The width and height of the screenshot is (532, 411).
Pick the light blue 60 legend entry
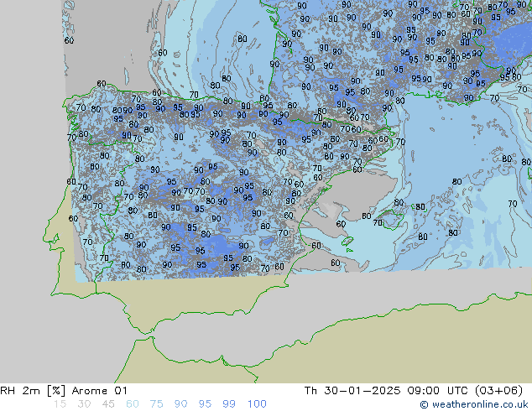pos(133,404)
